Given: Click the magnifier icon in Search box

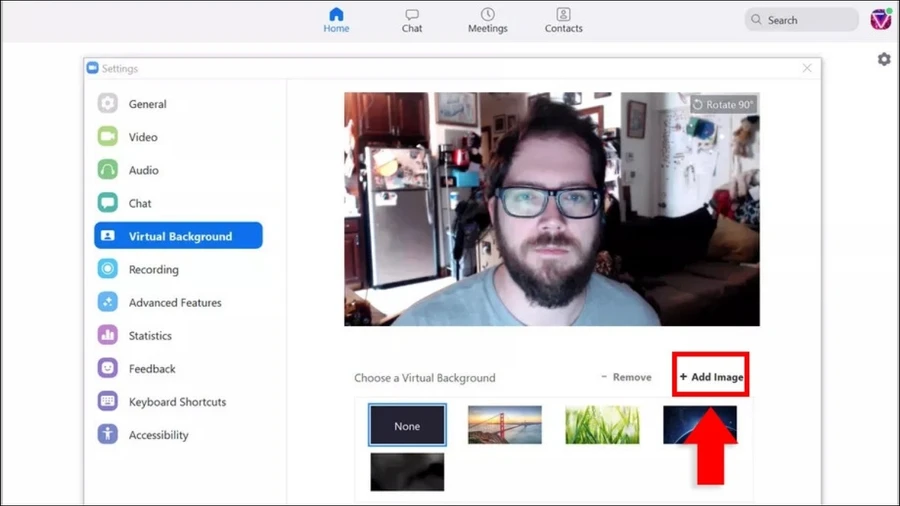Looking at the screenshot, I should coord(757,20).
